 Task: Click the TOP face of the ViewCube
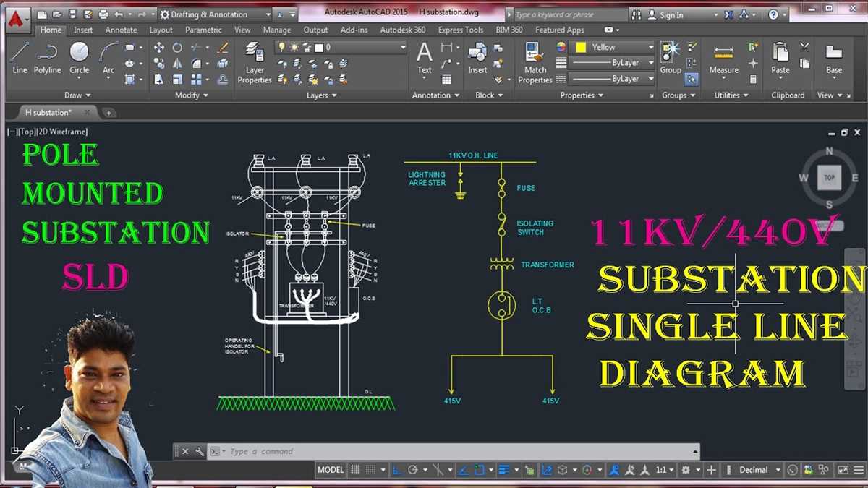(x=829, y=177)
